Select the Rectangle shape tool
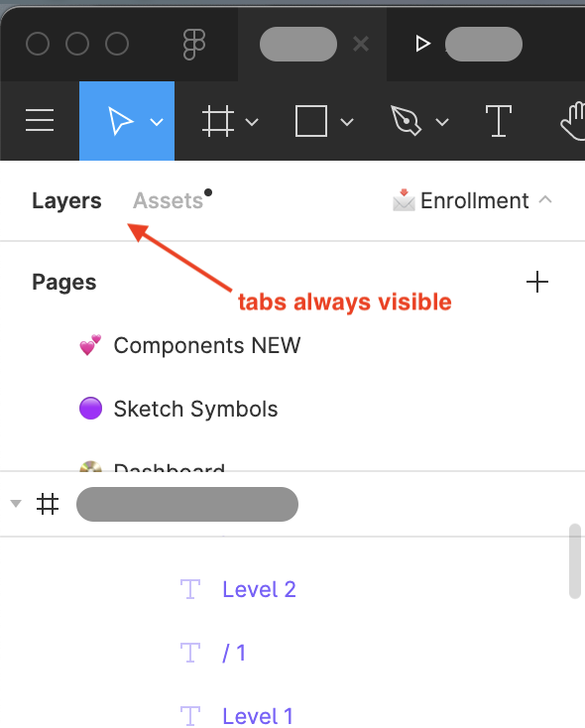The width and height of the screenshot is (585, 728). 311,121
